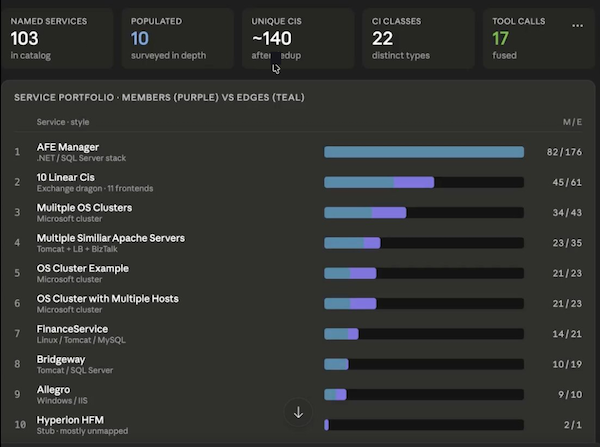600x447 pixels.
Task: Click the Service Portfolio panel title
Action: pyautogui.click(x=159, y=98)
